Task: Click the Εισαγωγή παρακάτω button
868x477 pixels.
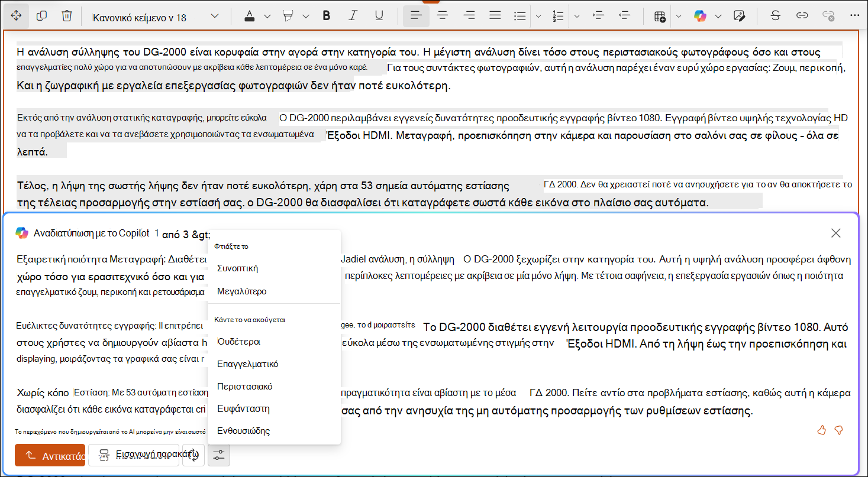Action: coord(134,455)
